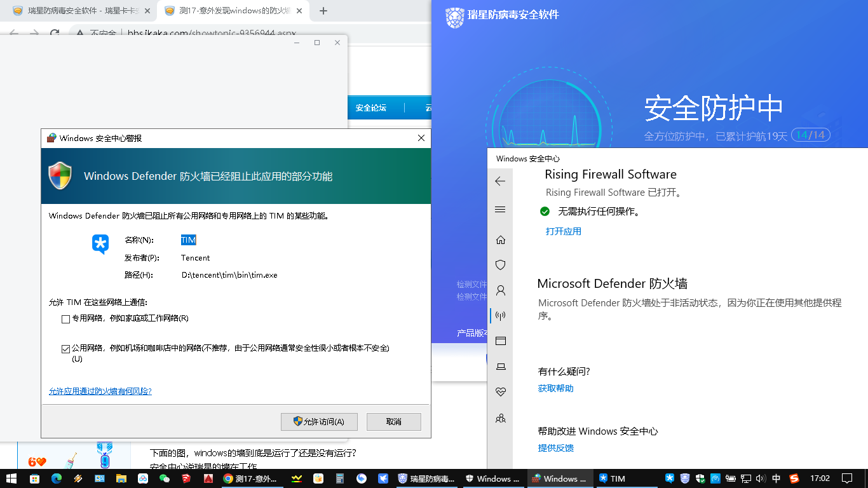The height and width of the screenshot is (488, 868).
Task: Open Device security laptop icon
Action: coord(501,367)
